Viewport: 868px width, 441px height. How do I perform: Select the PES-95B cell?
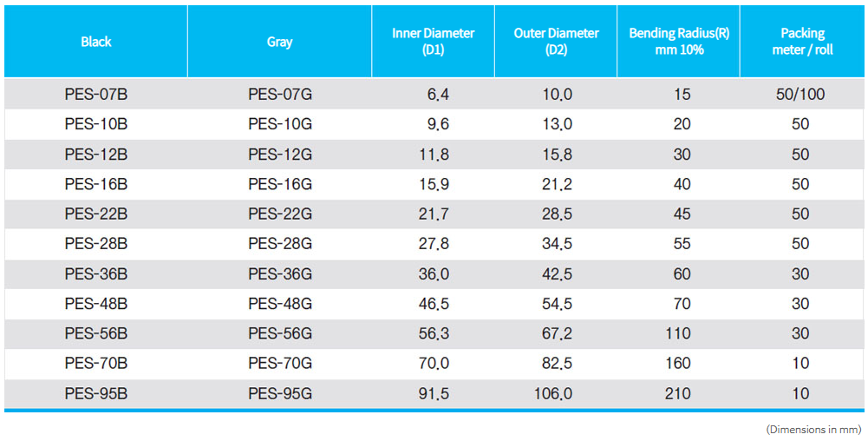[96, 393]
